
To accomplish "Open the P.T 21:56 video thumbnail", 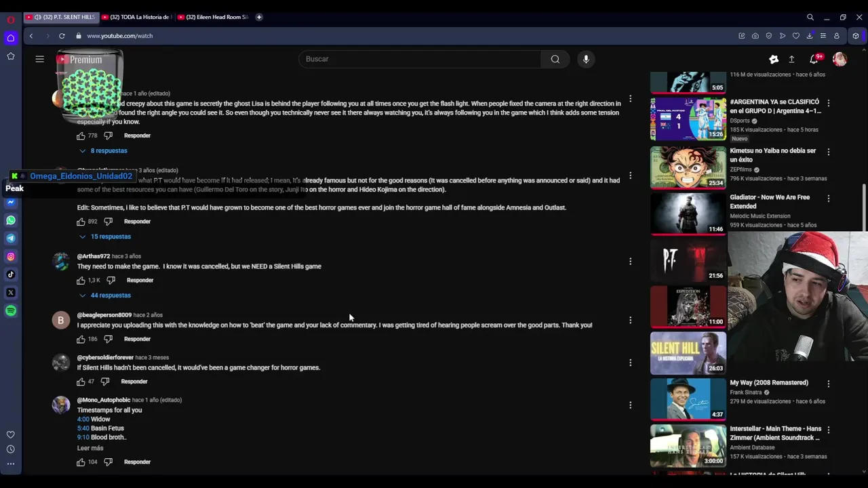I will pyautogui.click(x=688, y=260).
